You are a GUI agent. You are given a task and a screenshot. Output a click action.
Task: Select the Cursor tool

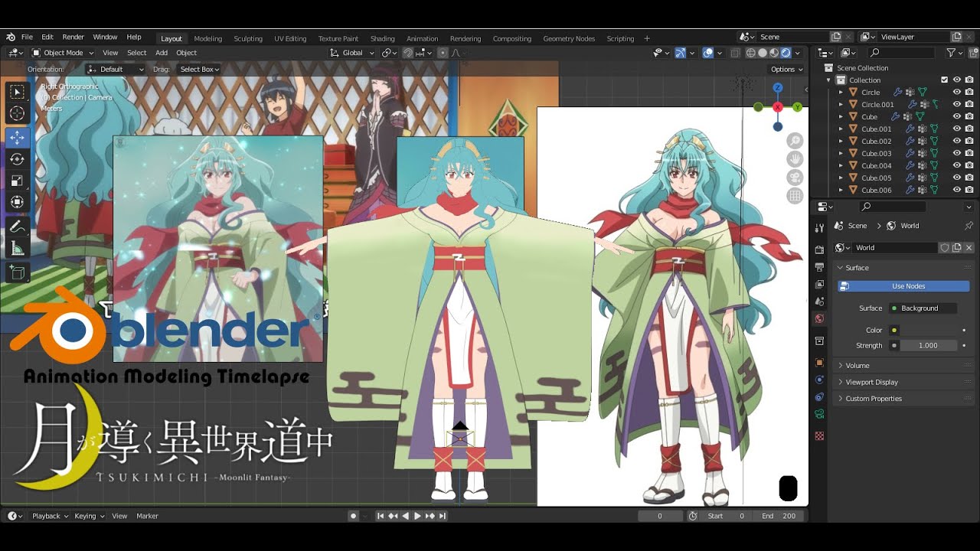tap(17, 113)
